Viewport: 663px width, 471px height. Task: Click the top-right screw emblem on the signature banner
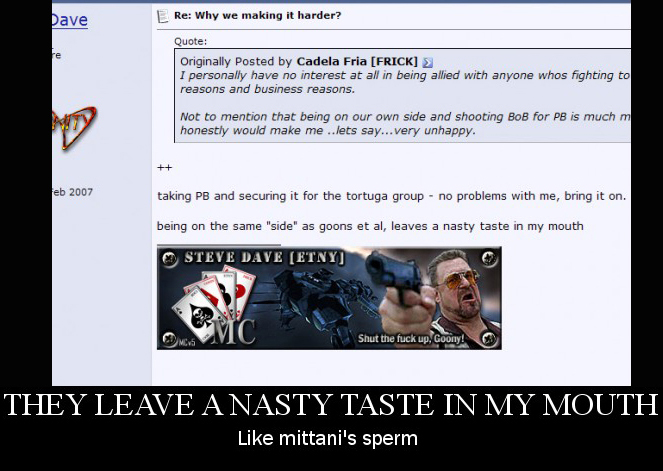tap(489, 257)
